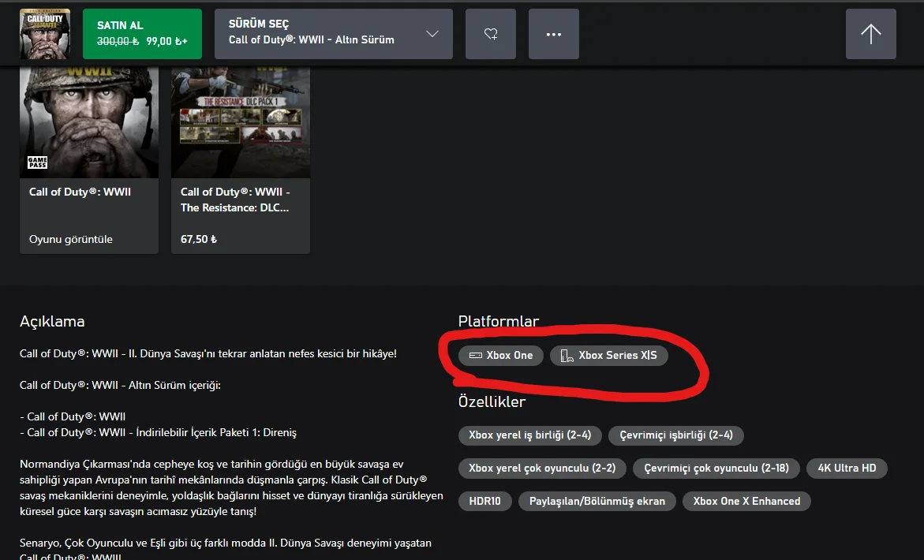Image resolution: width=924 pixels, height=560 pixels.
Task: Click the scroll-to-top arrow button
Action: 870,34
